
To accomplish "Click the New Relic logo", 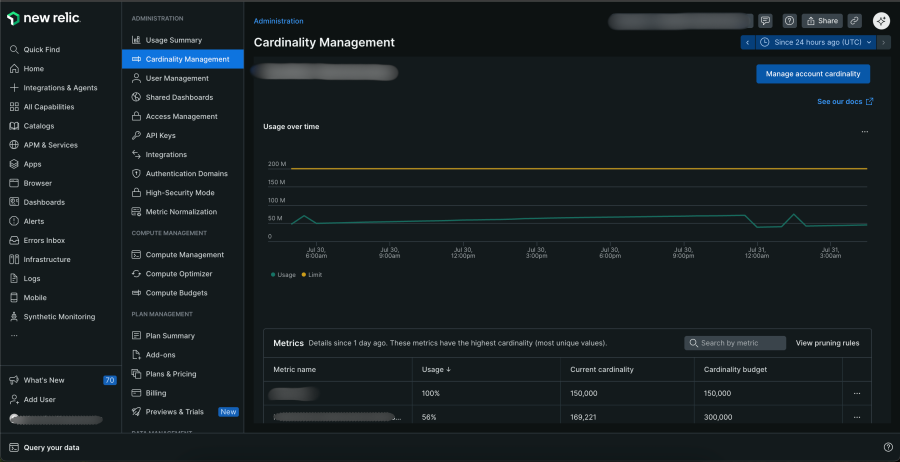I will (x=44, y=18).
